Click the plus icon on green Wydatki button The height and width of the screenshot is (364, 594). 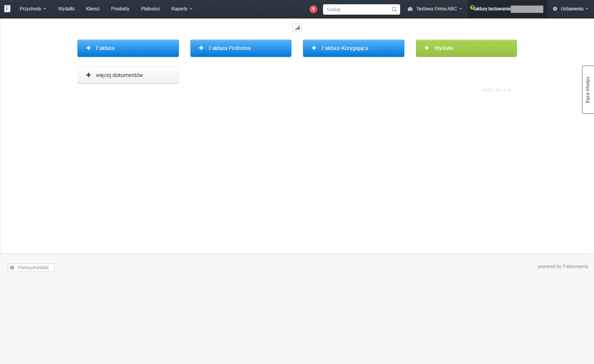pyautogui.click(x=427, y=48)
